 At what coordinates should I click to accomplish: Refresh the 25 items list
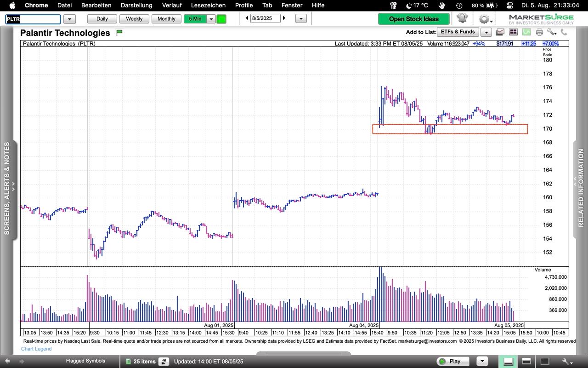164,362
